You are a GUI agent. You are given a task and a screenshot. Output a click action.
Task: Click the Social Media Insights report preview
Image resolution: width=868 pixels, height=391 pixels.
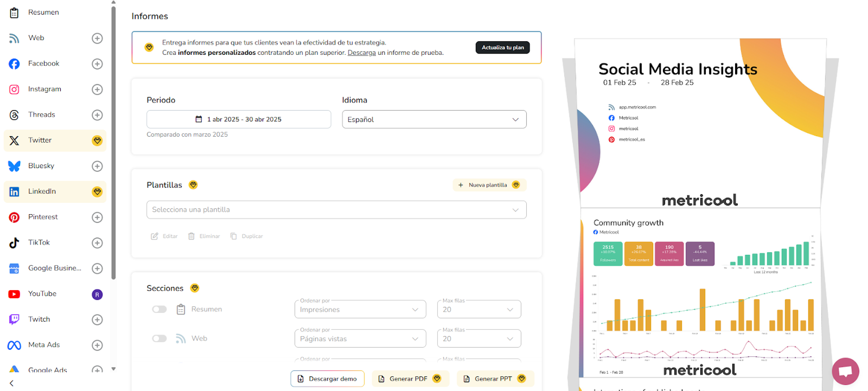point(700,123)
